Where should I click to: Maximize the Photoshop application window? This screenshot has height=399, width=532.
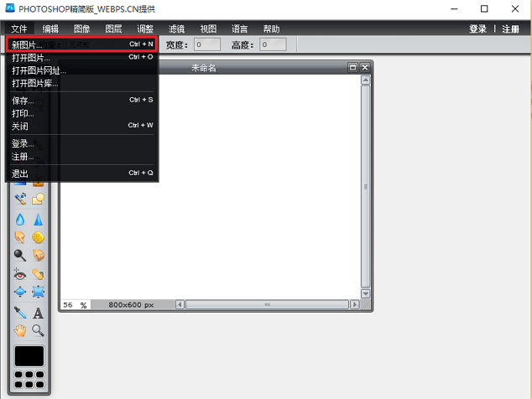pyautogui.click(x=484, y=9)
